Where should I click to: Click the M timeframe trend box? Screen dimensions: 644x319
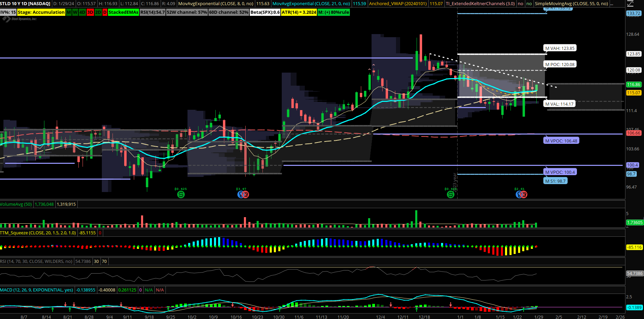[69, 12]
